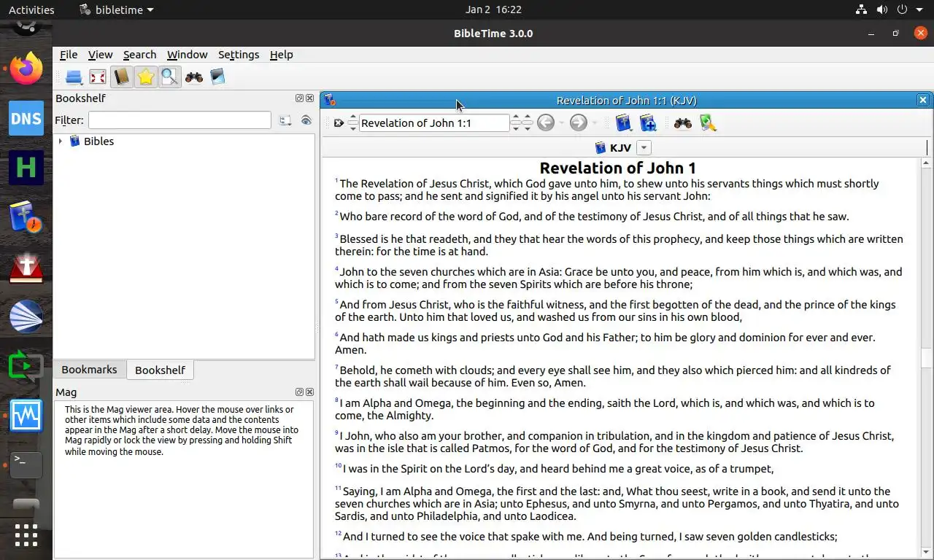Click the Bookshelf Filter input field
This screenshot has width=934, height=560.
[180, 120]
